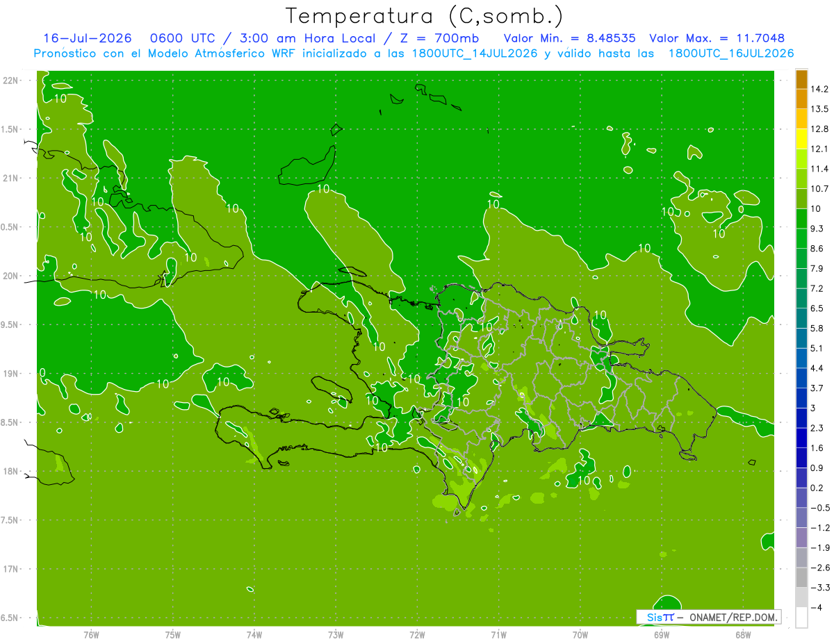
Task: Click the '4.4' colorbar value
Action: (x=817, y=368)
